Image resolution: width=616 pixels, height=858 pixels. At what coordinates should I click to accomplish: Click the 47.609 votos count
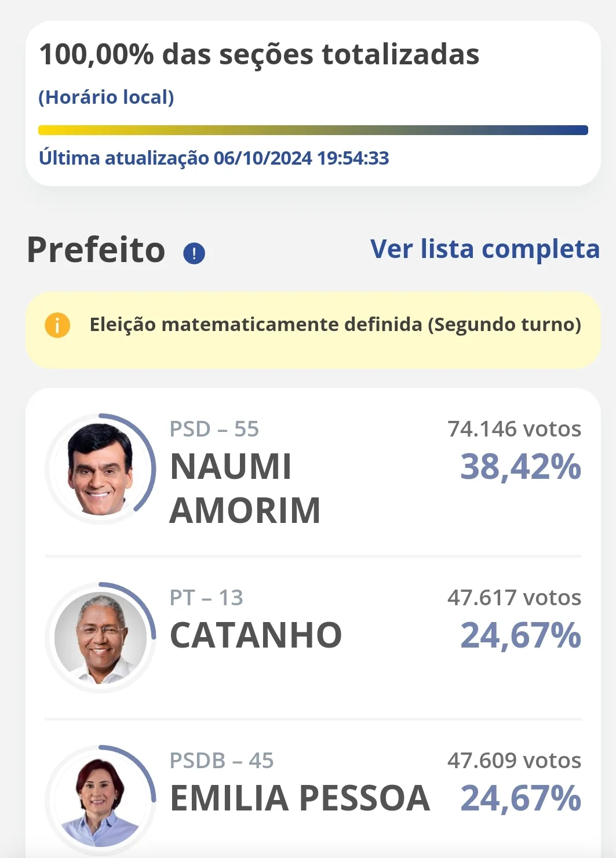pyautogui.click(x=514, y=761)
